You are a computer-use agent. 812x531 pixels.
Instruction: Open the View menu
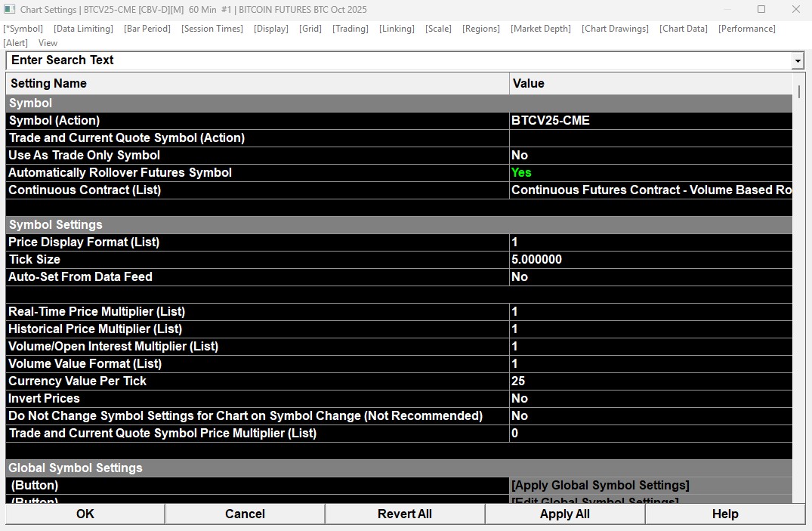click(x=48, y=43)
